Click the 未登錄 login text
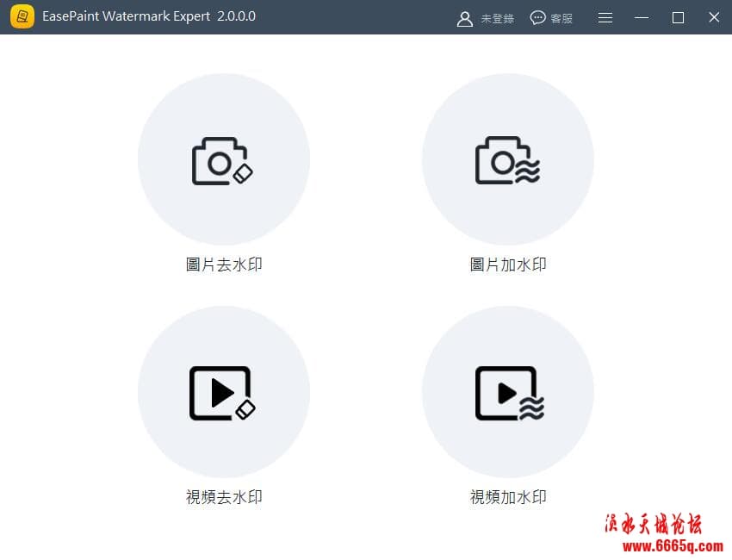Viewport: 732px width, 560px height. click(498, 19)
